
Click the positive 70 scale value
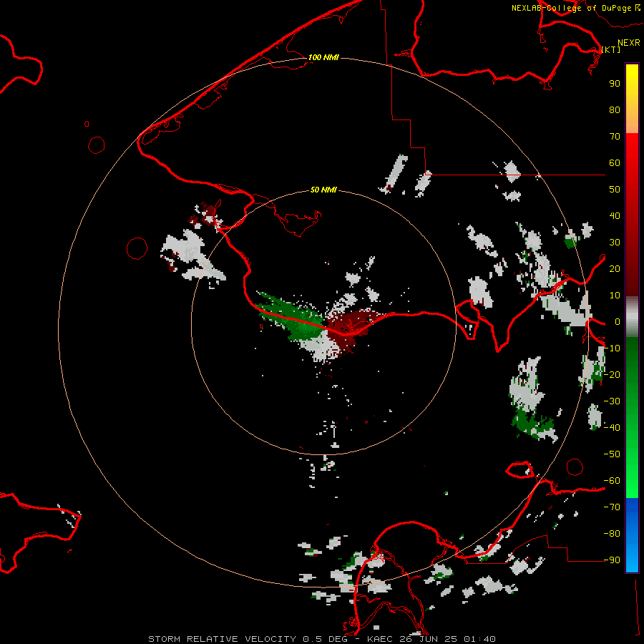coord(615,137)
